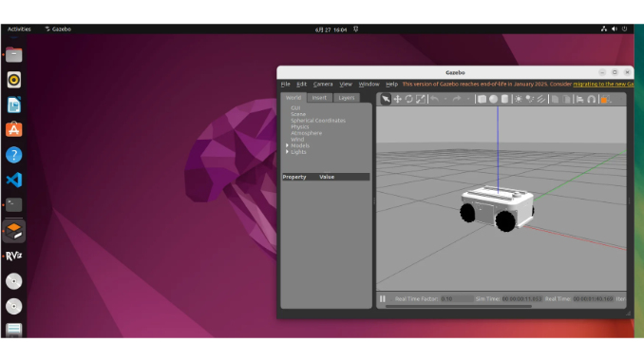Select the Scale mode tool
The width and height of the screenshot is (644, 362).
tap(420, 99)
